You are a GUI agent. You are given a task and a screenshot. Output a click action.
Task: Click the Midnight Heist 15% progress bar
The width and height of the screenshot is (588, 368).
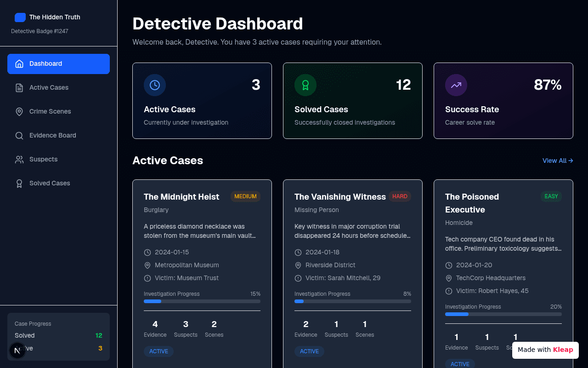click(x=202, y=301)
